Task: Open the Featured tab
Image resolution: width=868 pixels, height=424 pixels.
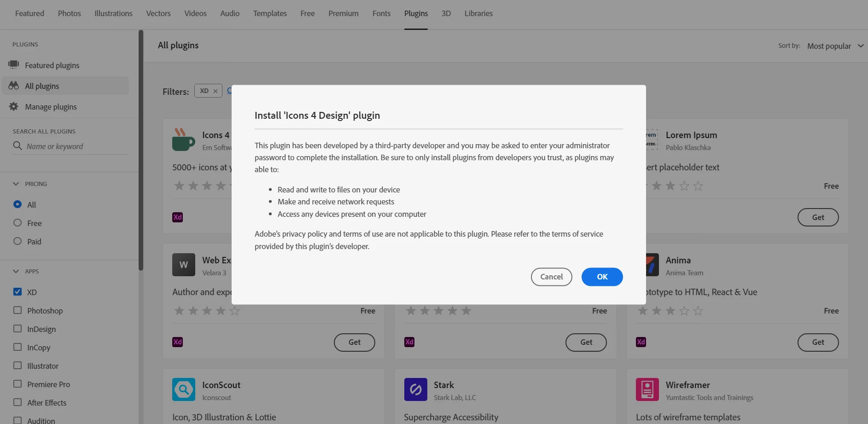Action: tap(29, 13)
